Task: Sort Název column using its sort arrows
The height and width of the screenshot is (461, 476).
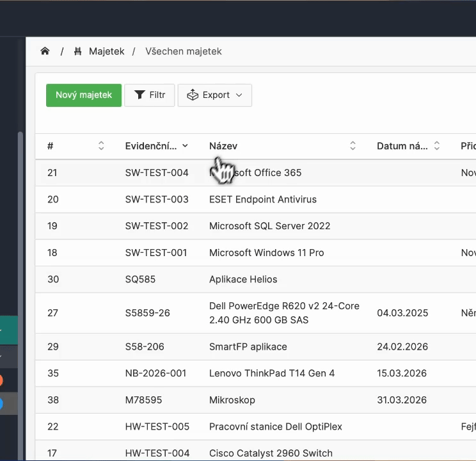Action: point(353,146)
